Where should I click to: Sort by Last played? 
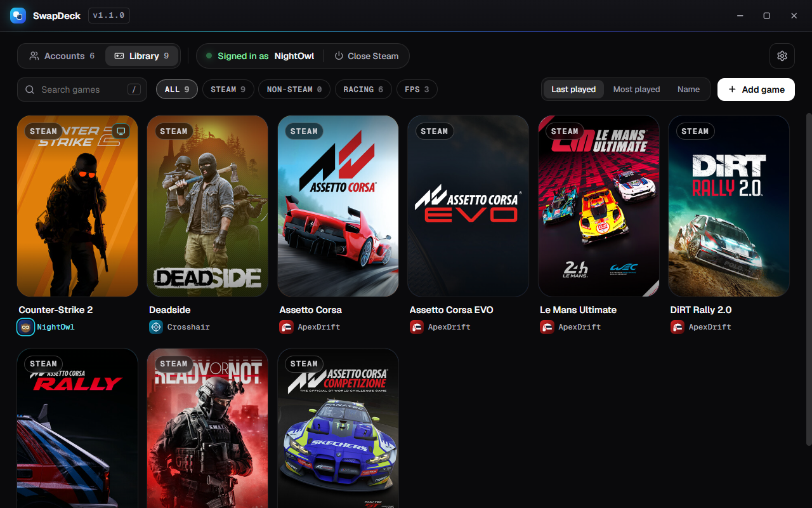point(573,90)
